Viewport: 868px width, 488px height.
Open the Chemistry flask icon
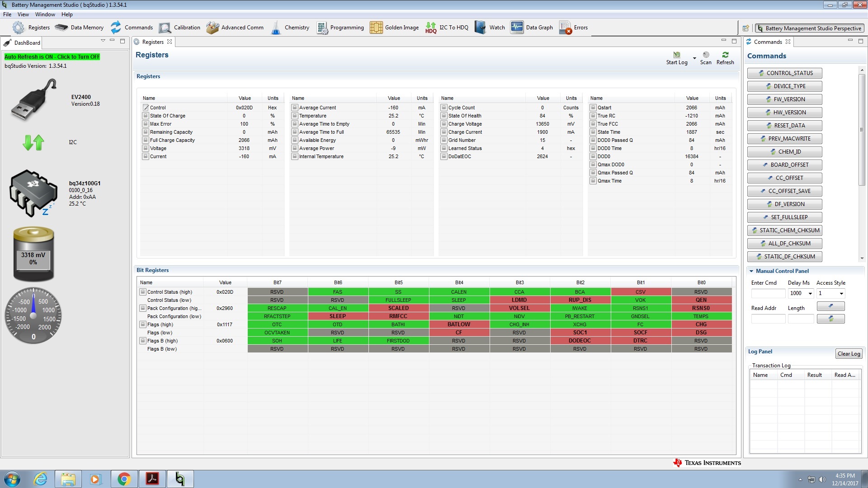click(276, 28)
